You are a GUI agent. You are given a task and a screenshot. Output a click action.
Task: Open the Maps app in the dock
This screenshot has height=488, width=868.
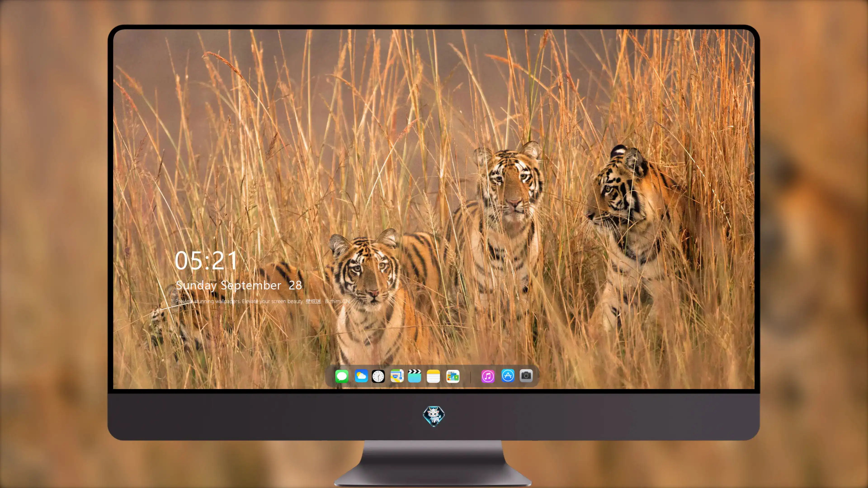pyautogui.click(x=397, y=376)
